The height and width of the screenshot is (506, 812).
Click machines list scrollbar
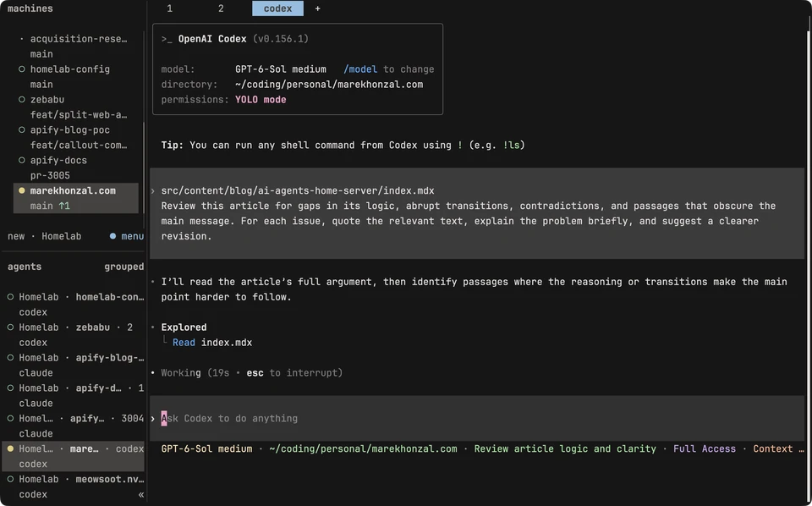pyautogui.click(x=144, y=168)
